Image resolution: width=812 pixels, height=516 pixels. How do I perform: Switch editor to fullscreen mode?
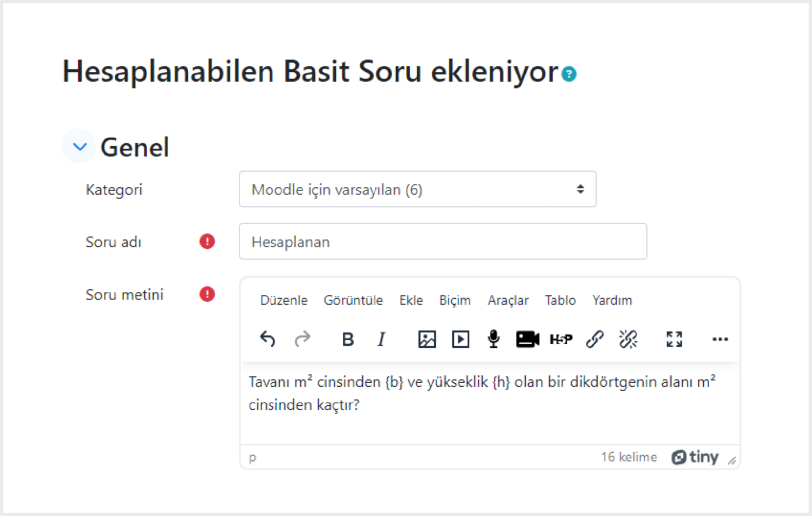tap(674, 339)
